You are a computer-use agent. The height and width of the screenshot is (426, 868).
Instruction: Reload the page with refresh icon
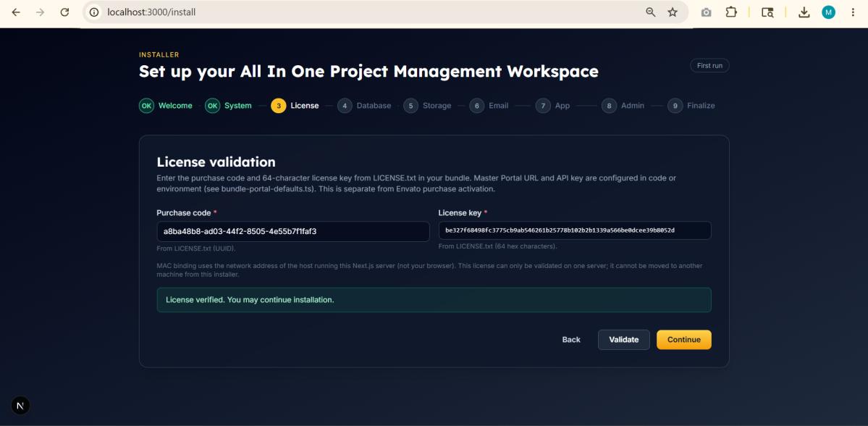click(x=64, y=12)
